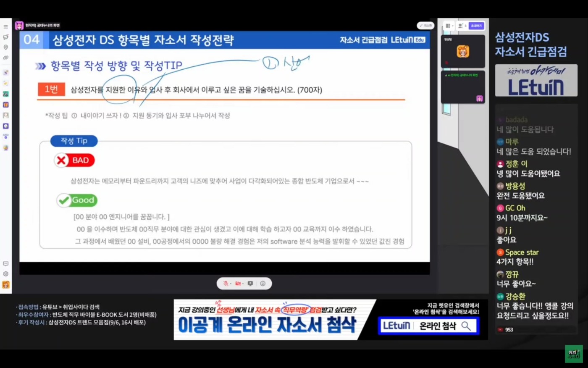Click the magnifier icon in LEtuin search box
The width and height of the screenshot is (588, 368).
coord(466,326)
